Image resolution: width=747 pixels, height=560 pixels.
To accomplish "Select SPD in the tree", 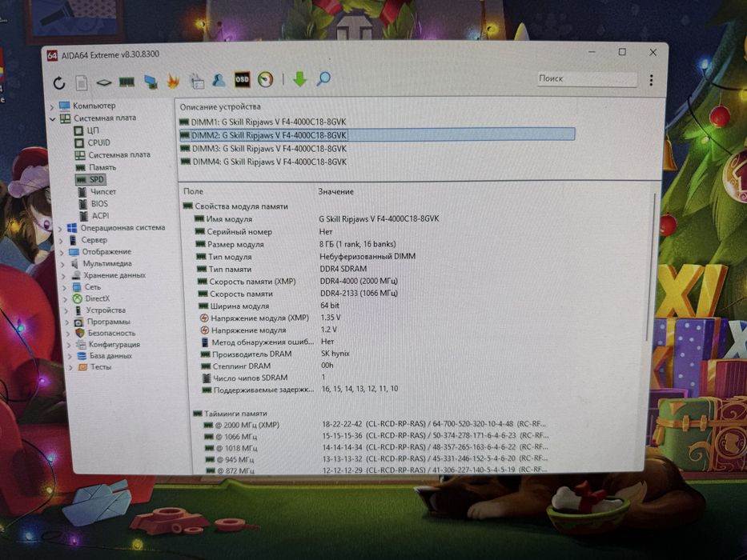I will click(x=90, y=179).
